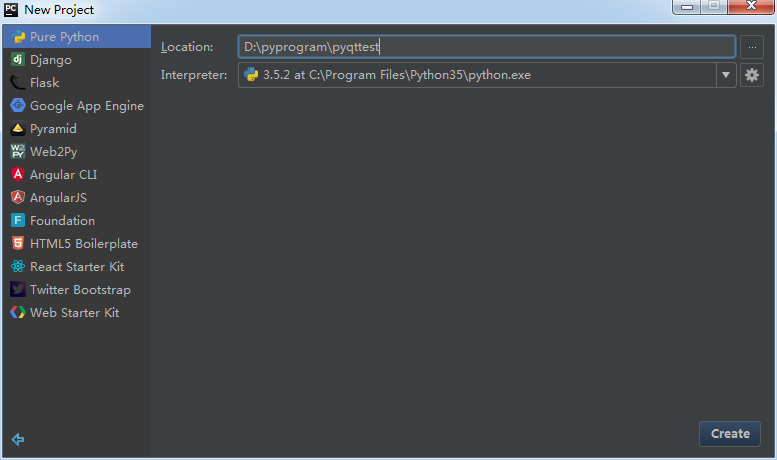Screen dimensions: 777x460
Task: Click the Django dj icon
Action: pyautogui.click(x=18, y=59)
